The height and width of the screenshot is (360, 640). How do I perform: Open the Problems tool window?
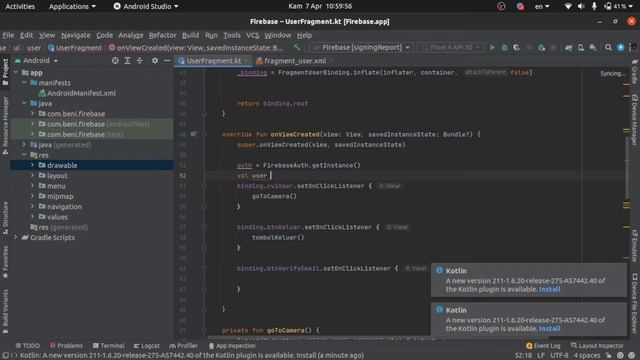pos(66,346)
